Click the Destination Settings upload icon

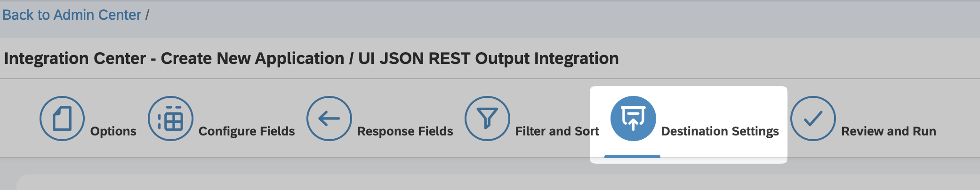click(633, 119)
